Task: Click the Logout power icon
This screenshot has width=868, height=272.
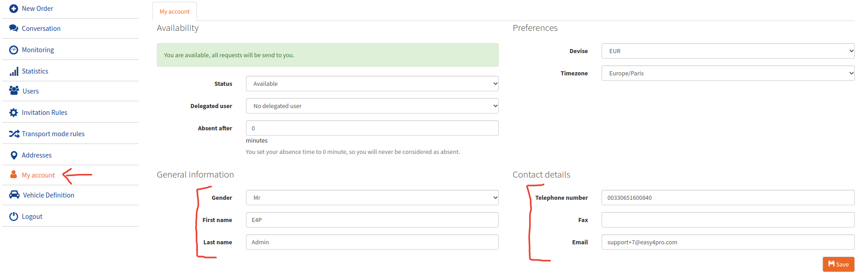Action: tap(14, 217)
